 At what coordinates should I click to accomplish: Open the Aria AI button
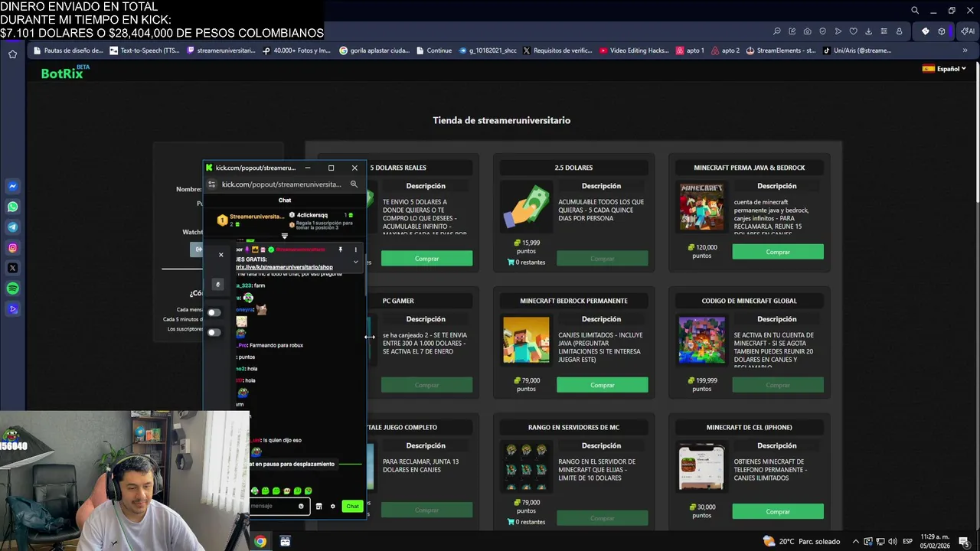(967, 31)
